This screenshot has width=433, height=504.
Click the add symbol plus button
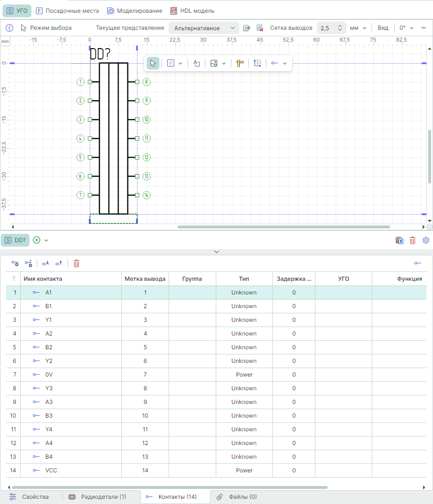(x=37, y=240)
